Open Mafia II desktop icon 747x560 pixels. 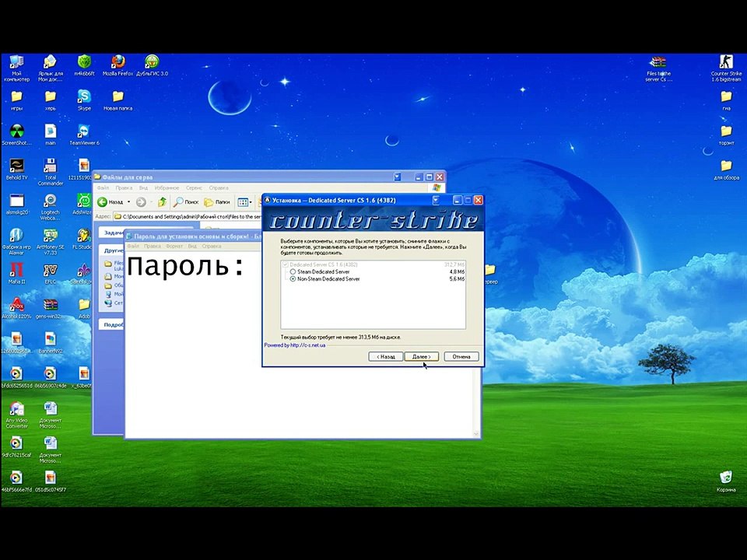[x=16, y=274]
